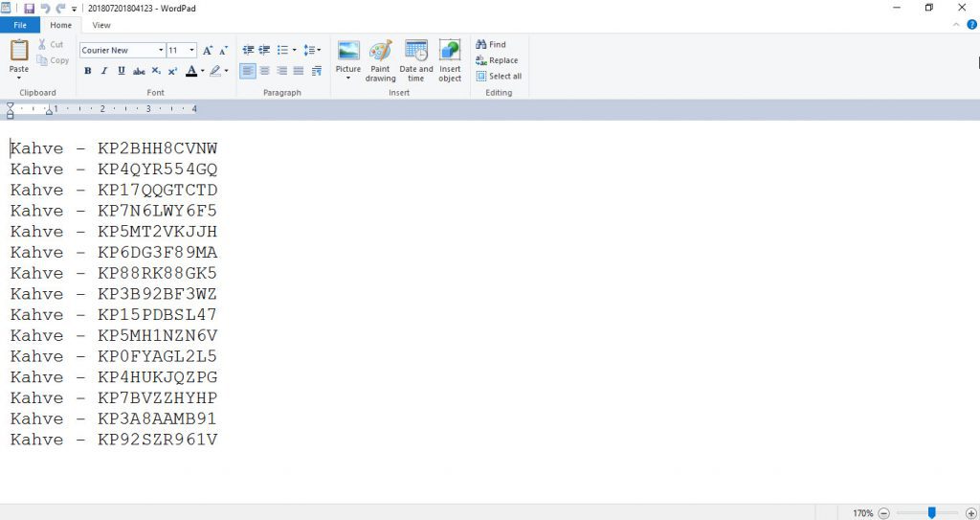Toggle Italic formatting
Screen dimensions: 980x520
coord(104,71)
